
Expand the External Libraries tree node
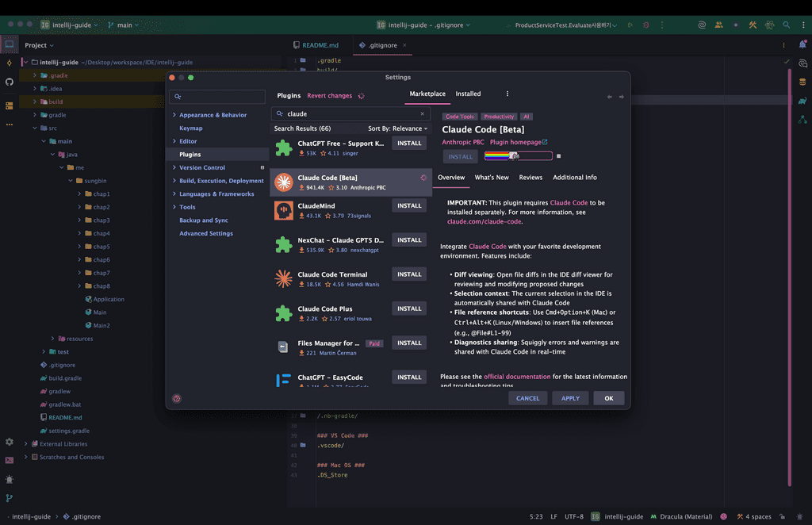click(x=26, y=444)
